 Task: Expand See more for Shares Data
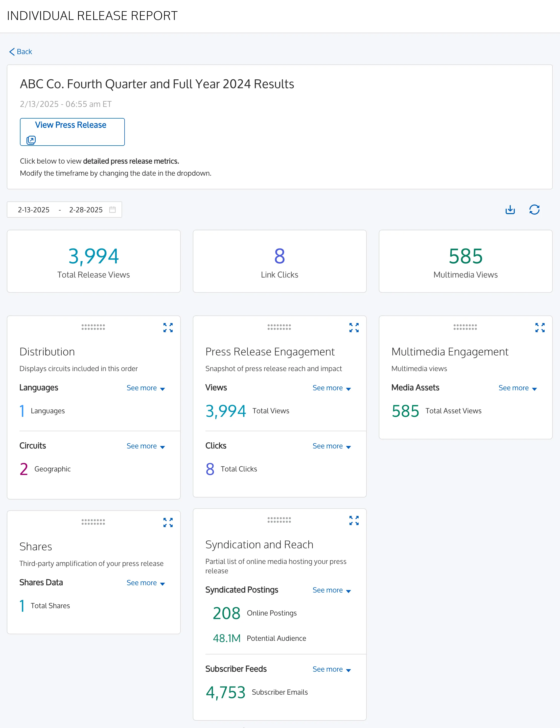146,583
